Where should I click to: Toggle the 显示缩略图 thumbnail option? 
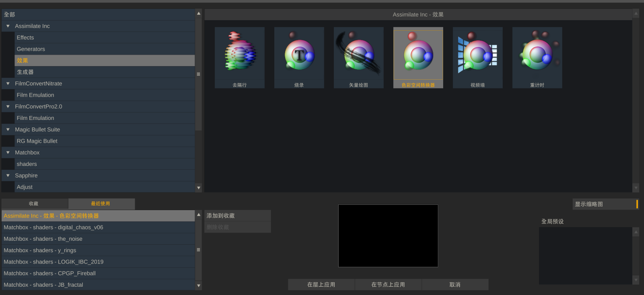click(x=605, y=204)
